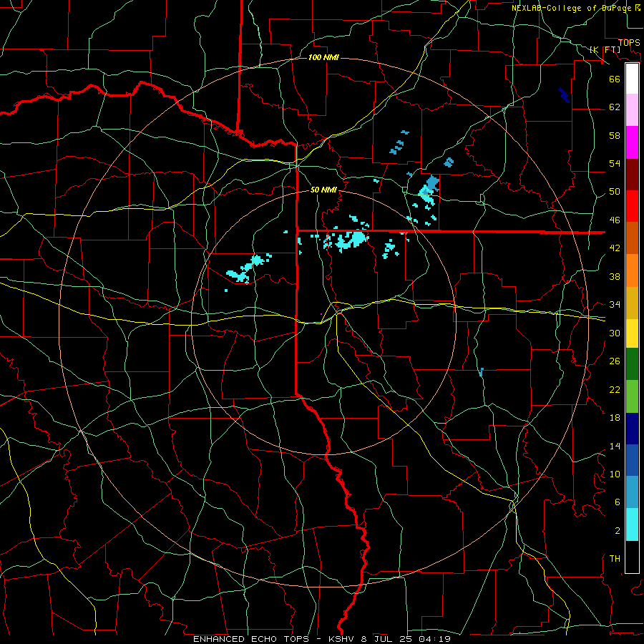Click the dark green legend swatch
This screenshot has width=644, height=644.
coord(632,364)
